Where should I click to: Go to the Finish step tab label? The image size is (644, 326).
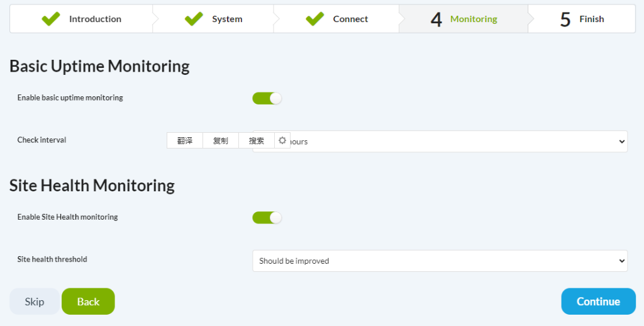(591, 19)
